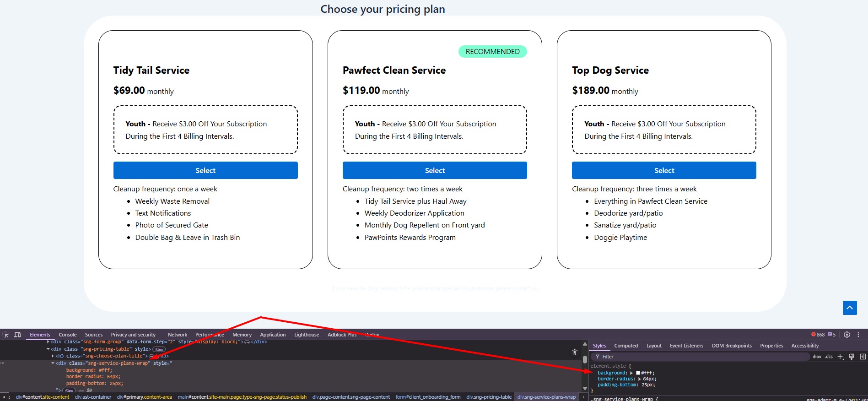Click the scroll-down arrow of the Elements scrollbar
The image size is (868, 401).
(585, 389)
